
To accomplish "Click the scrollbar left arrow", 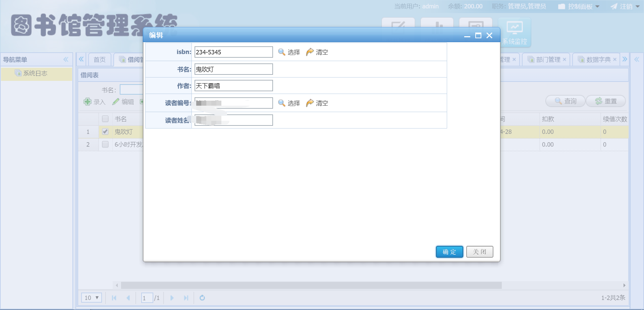I will point(117,285).
